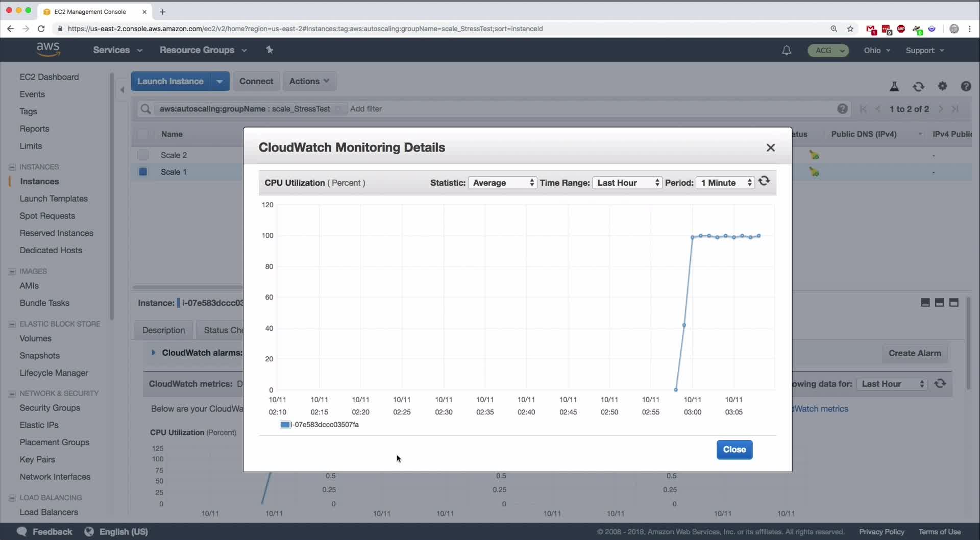Refresh the instances list

pos(918,86)
